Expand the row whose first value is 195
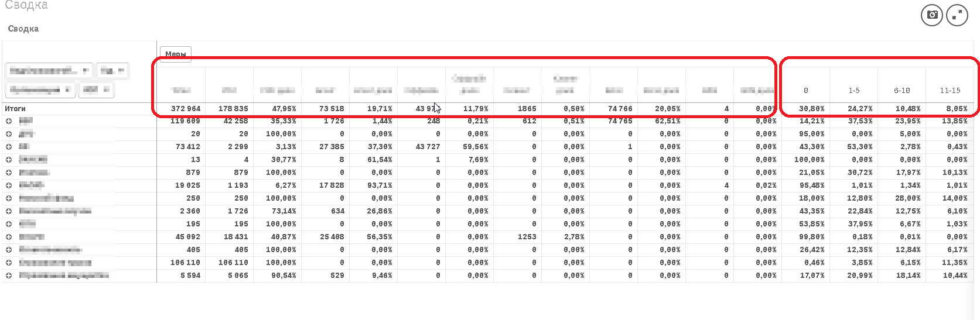Image resolution: width=980 pixels, height=320 pixels. tap(9, 224)
